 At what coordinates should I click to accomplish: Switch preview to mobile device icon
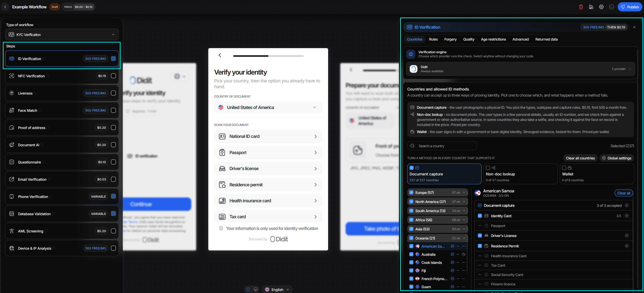[x=248, y=289]
